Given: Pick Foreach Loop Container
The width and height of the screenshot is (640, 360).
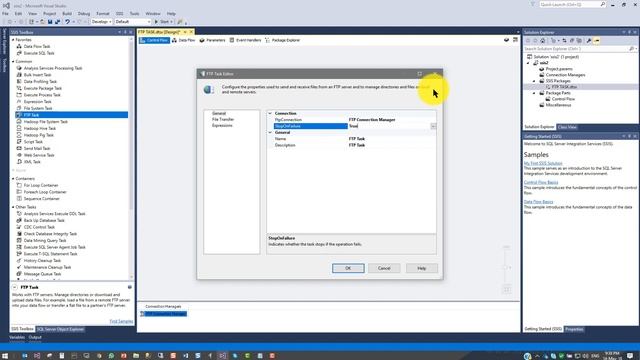Looking at the screenshot, I should coord(45,192).
